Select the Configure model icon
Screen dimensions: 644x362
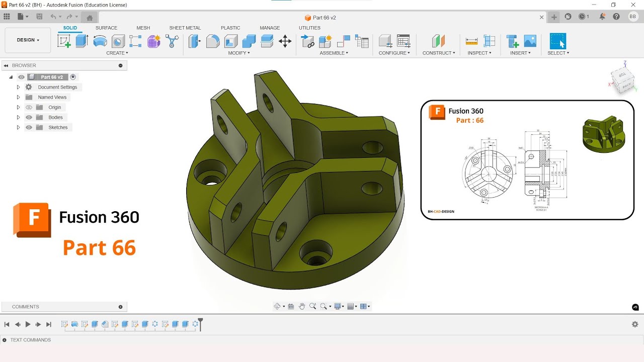point(385,41)
